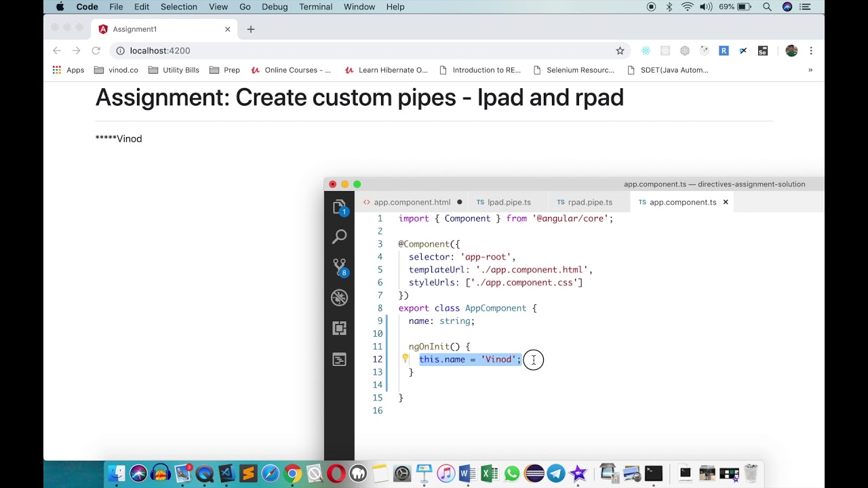The width and height of the screenshot is (868, 488).
Task: Open the vinod.co bookmark folder
Action: 116,70
